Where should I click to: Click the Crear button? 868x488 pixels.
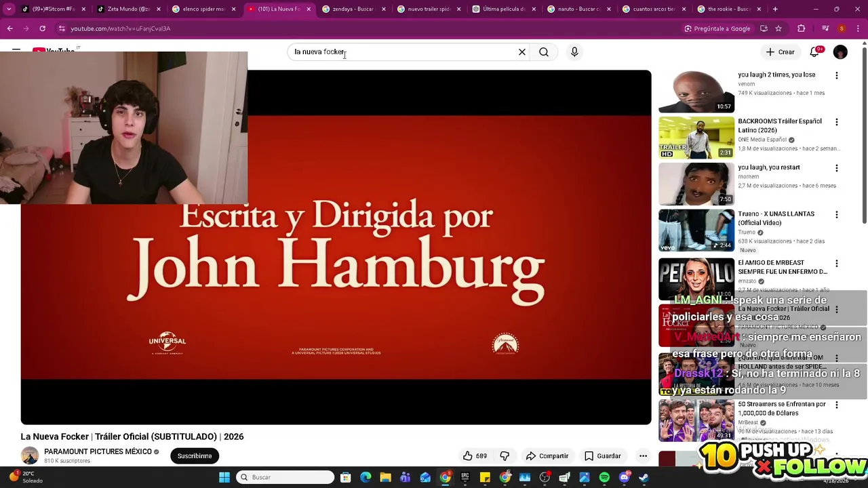point(780,52)
